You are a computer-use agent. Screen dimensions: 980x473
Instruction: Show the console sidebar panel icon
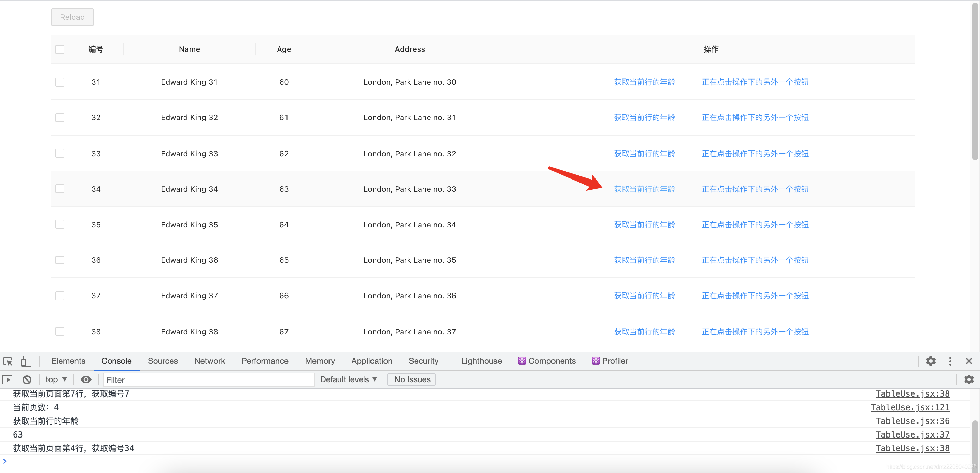[x=7, y=379]
